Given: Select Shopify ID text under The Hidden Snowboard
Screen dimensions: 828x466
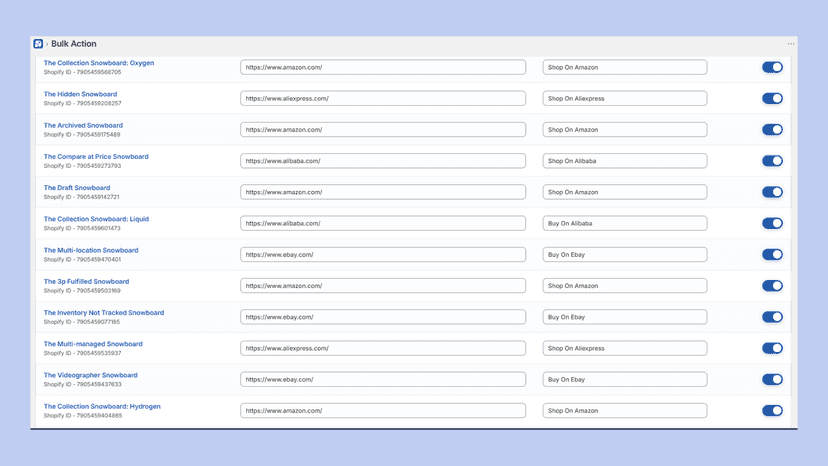Looking at the screenshot, I should pyautogui.click(x=82, y=104).
